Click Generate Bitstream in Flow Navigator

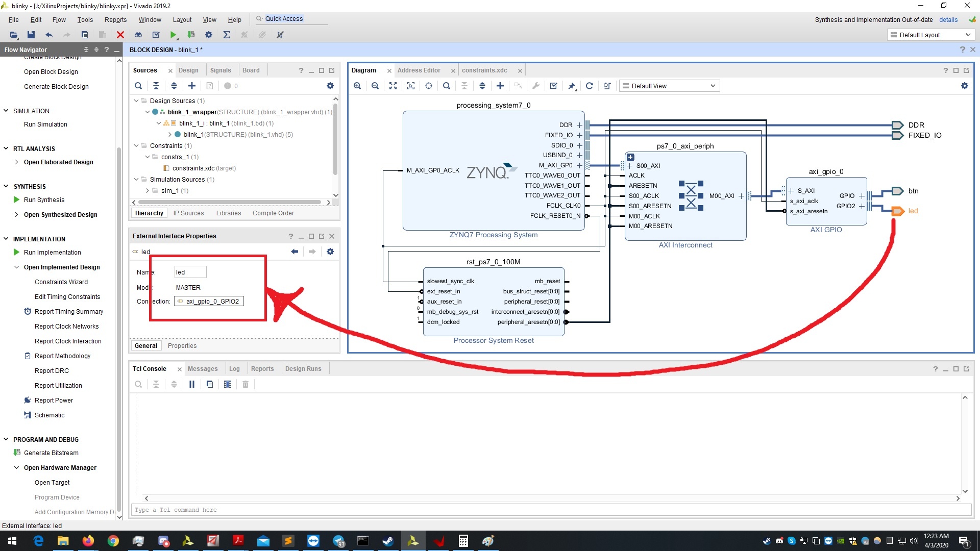[x=51, y=453]
